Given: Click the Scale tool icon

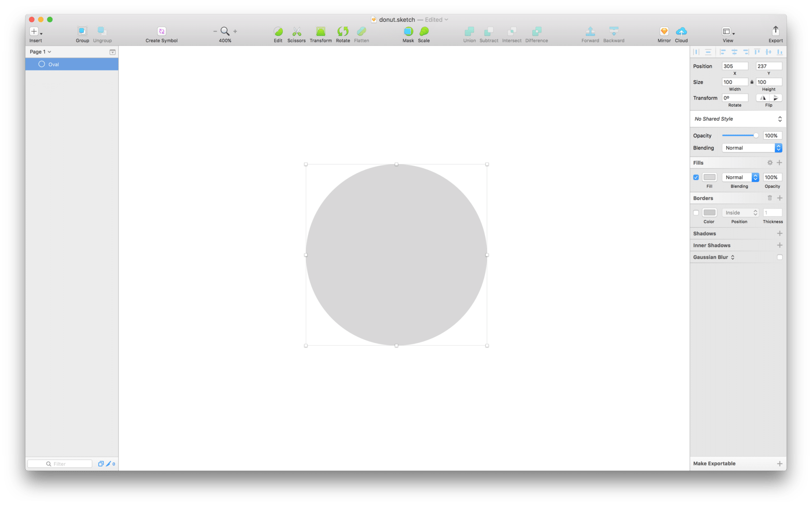Looking at the screenshot, I should click(x=424, y=32).
